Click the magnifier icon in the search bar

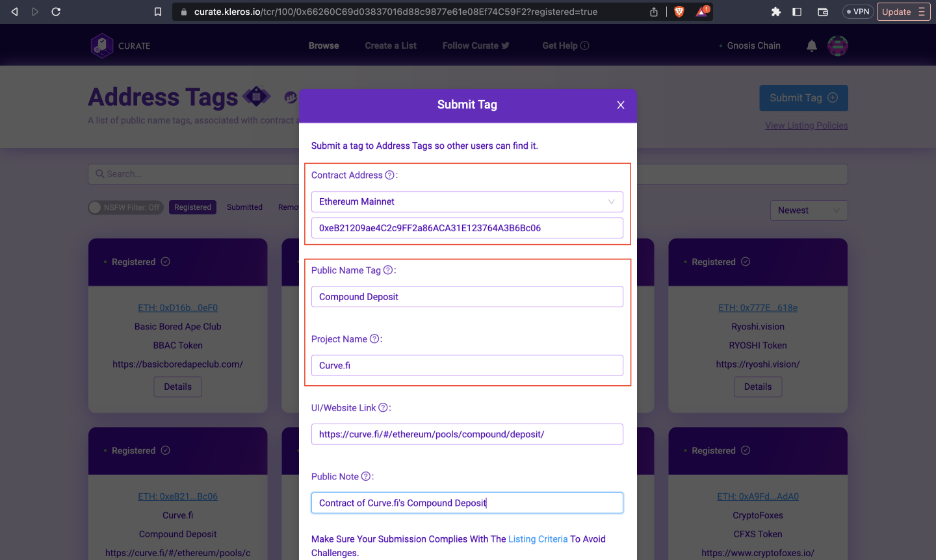pyautogui.click(x=99, y=173)
